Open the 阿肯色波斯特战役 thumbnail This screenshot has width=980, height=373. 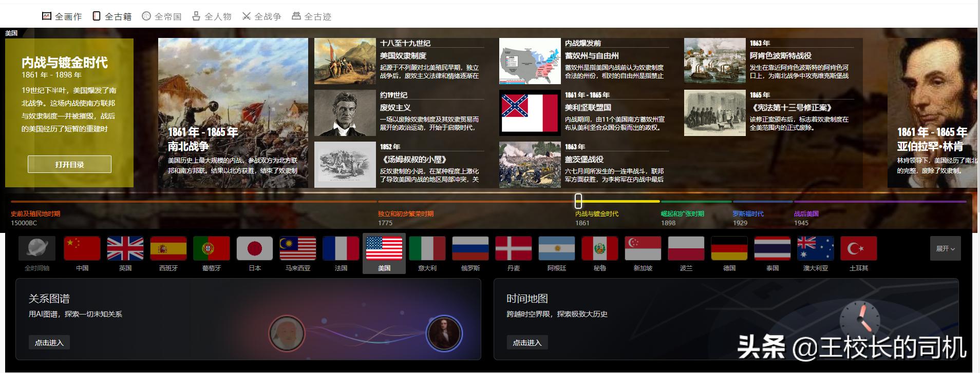click(x=715, y=61)
